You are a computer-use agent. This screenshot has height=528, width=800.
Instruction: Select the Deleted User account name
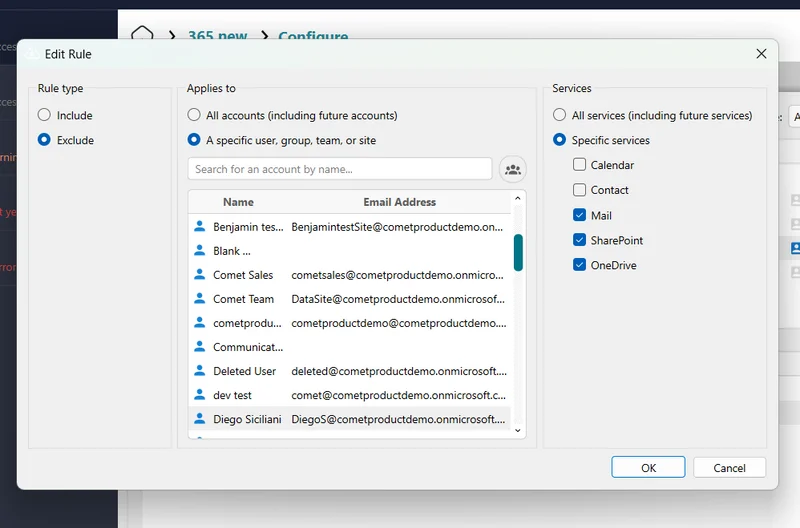point(244,371)
